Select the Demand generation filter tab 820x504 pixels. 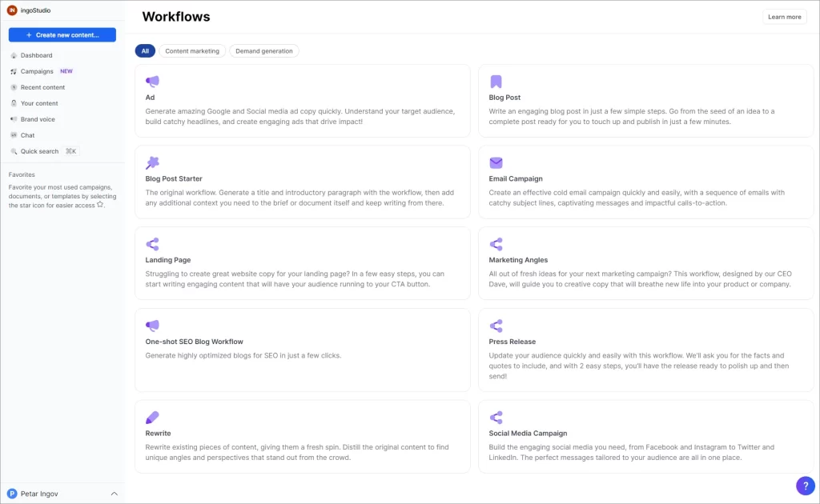click(264, 50)
